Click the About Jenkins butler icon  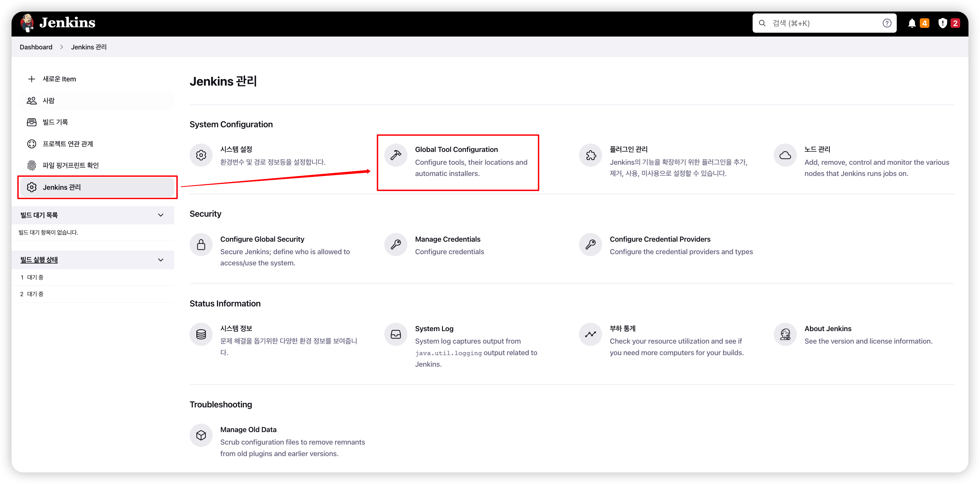[x=785, y=334]
